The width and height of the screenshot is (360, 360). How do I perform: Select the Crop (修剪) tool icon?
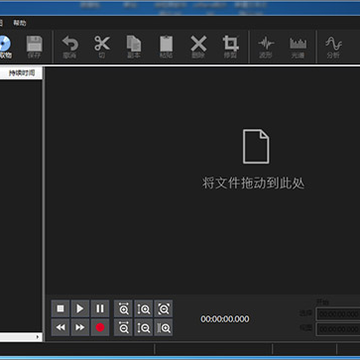(x=230, y=44)
